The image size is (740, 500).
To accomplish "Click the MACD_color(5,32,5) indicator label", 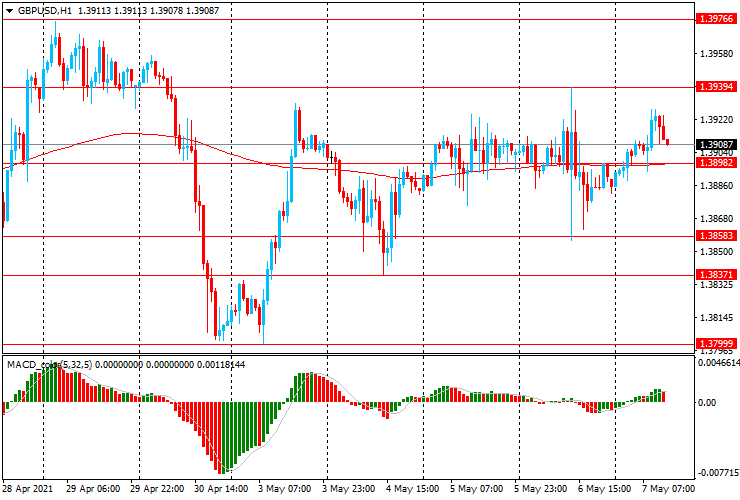I will [x=50, y=365].
